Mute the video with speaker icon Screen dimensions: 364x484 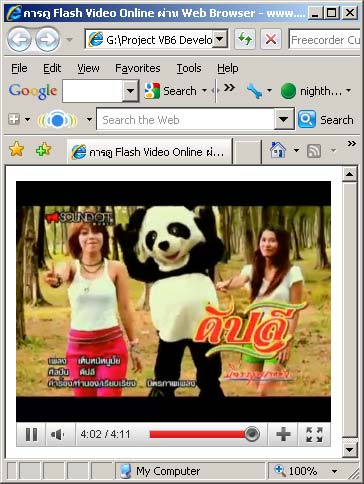tap(58, 434)
